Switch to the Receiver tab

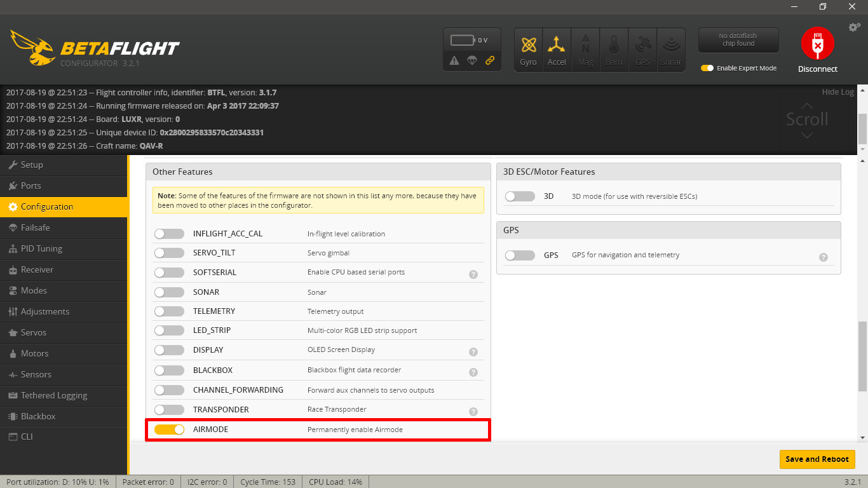point(64,269)
